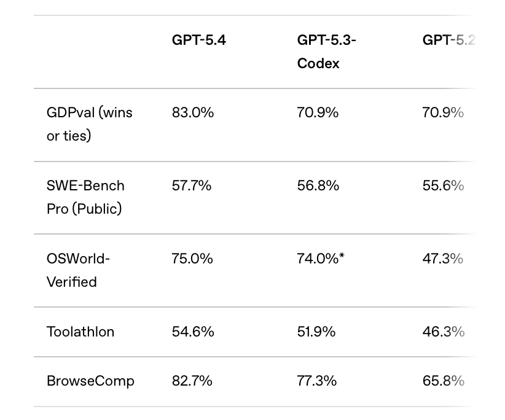Click the 74.0%* asterisk footnote value
The height and width of the screenshot is (420, 505).
[320, 259]
